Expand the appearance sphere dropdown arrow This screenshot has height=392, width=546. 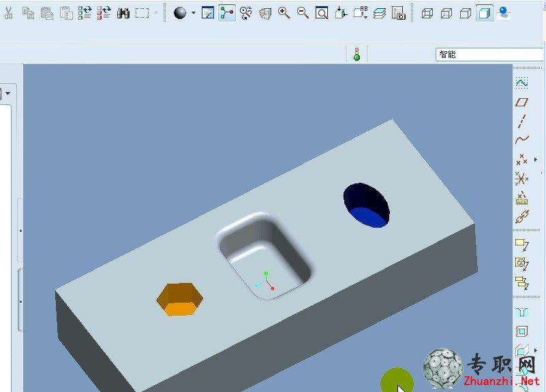[194, 13]
